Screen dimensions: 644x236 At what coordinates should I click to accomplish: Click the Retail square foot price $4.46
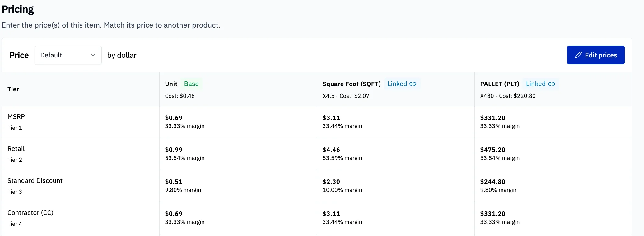point(331,150)
